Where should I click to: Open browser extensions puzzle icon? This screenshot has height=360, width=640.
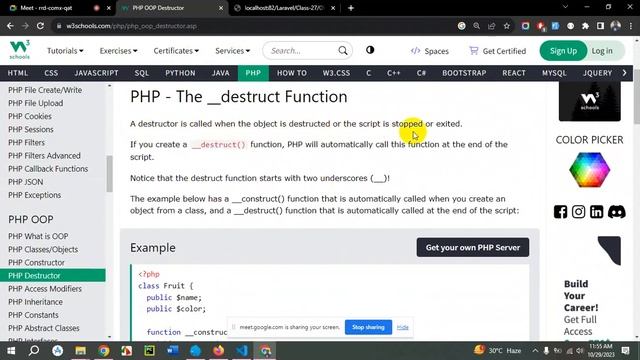coord(585,26)
